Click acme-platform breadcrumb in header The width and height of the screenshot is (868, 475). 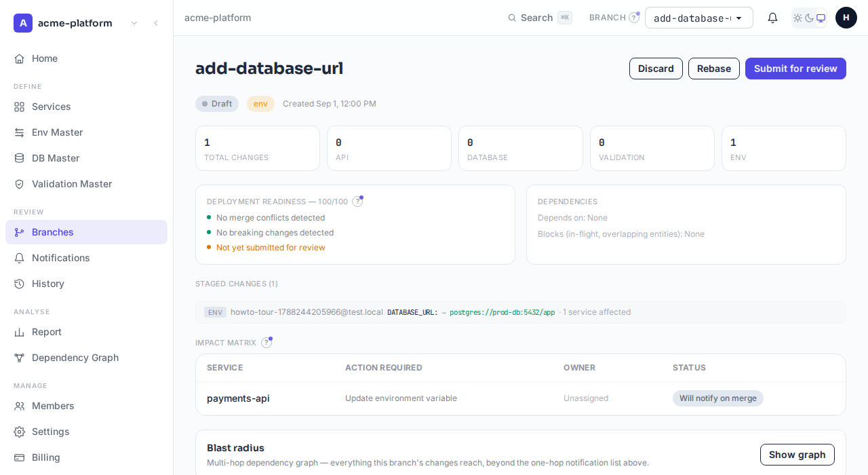[218, 18]
